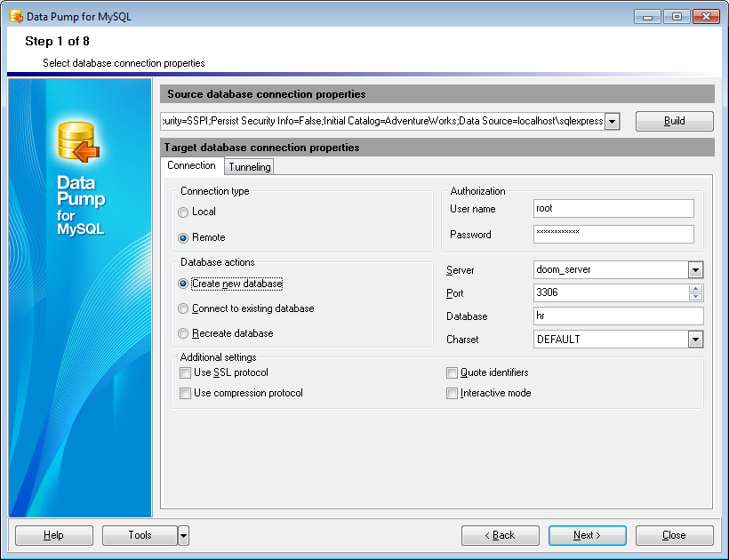Click the Tools button
This screenshot has width=729, height=560.
tap(140, 535)
